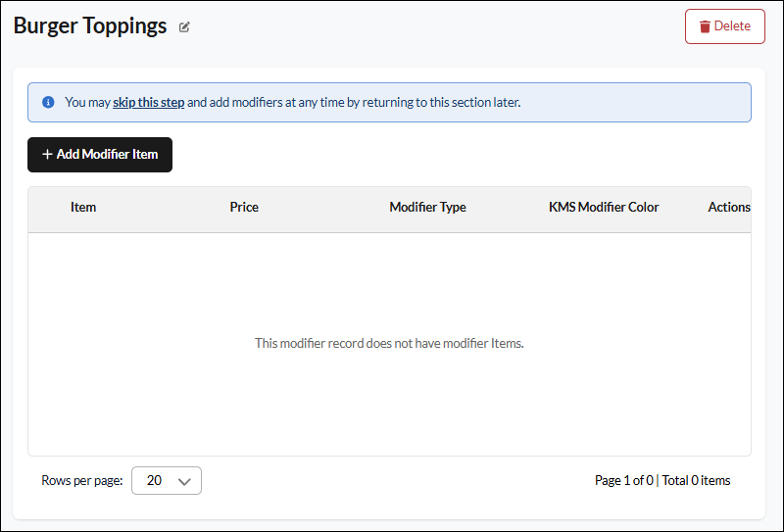The height and width of the screenshot is (532, 784).
Task: Click the 'Rows per page:' label
Action: (82, 480)
